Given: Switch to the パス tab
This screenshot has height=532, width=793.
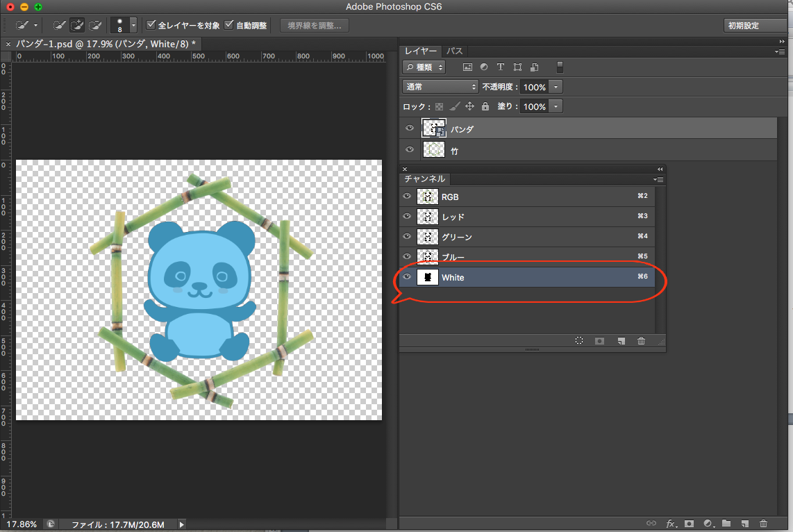Looking at the screenshot, I should 455,51.
